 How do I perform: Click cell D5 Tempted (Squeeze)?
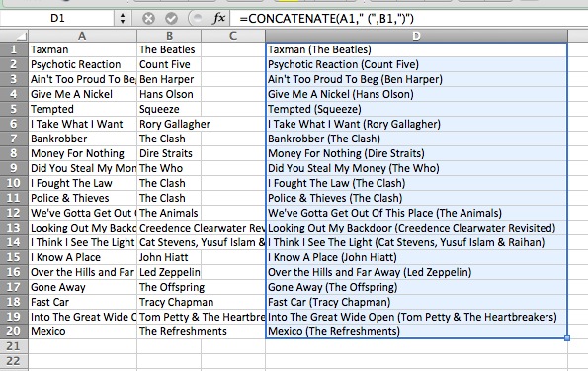click(416, 109)
